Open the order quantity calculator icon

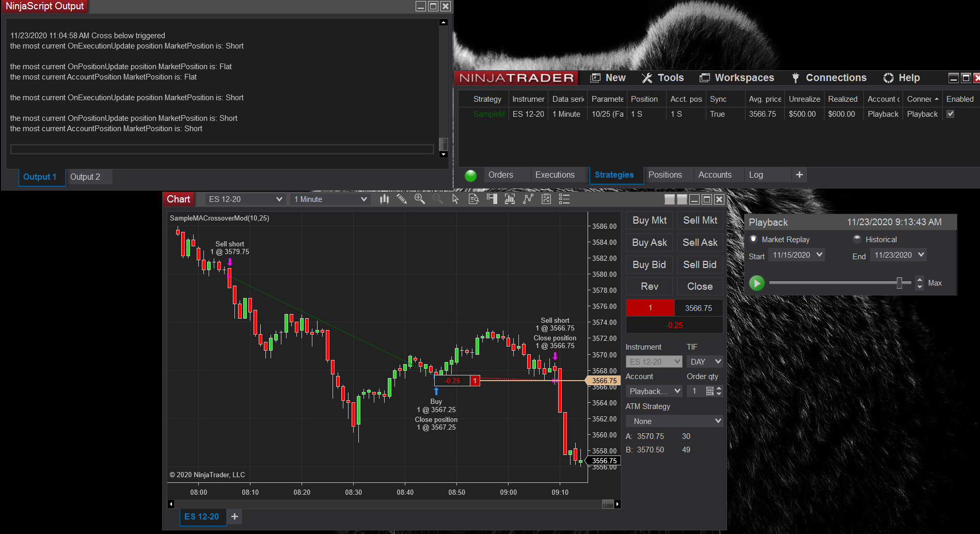tap(710, 391)
